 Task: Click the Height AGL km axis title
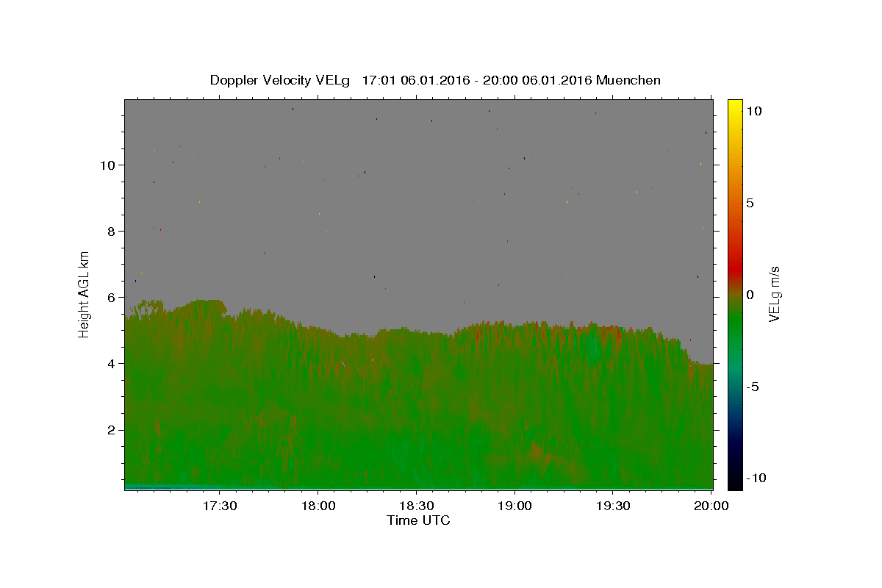point(85,295)
